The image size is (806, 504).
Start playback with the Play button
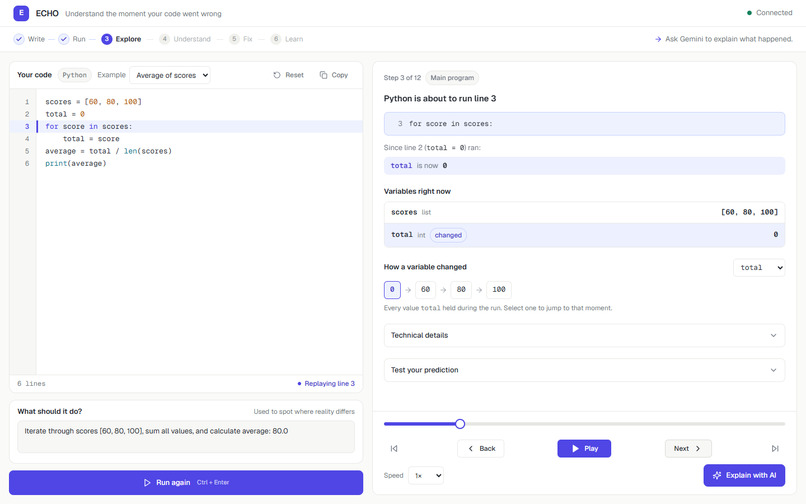coord(584,448)
